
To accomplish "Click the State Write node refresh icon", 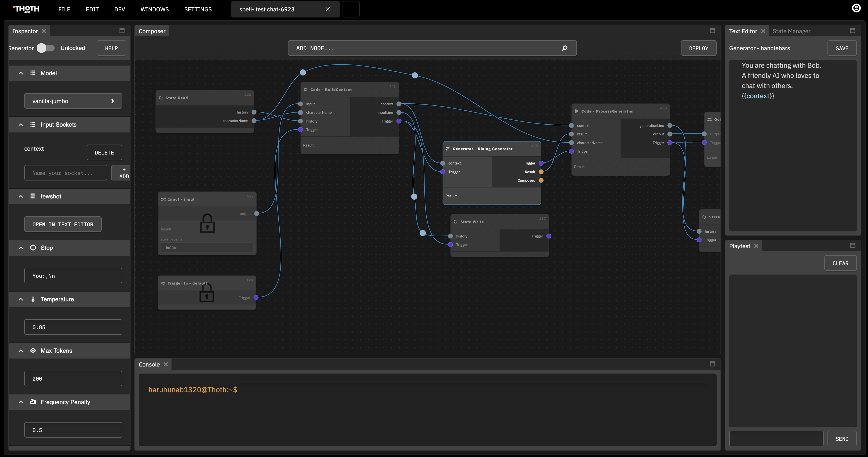I will pyautogui.click(x=456, y=222).
